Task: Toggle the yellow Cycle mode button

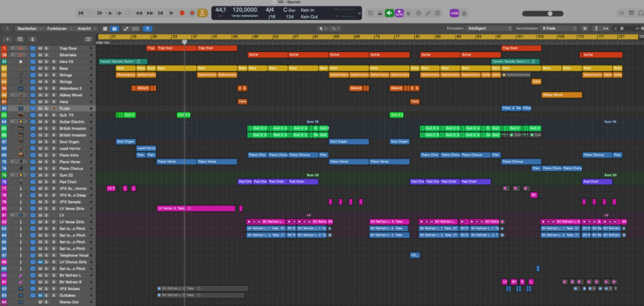Action: coord(202,13)
